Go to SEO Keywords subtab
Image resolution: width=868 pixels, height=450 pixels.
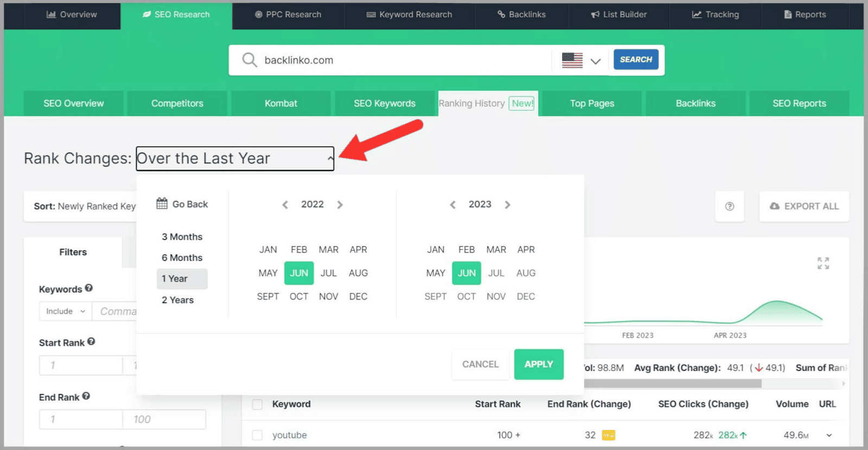[x=385, y=104]
